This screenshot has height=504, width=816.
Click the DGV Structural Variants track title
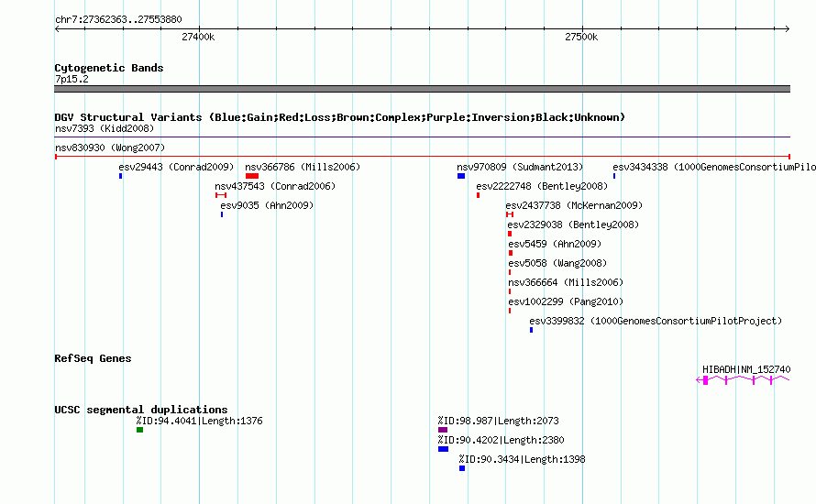click(340, 117)
